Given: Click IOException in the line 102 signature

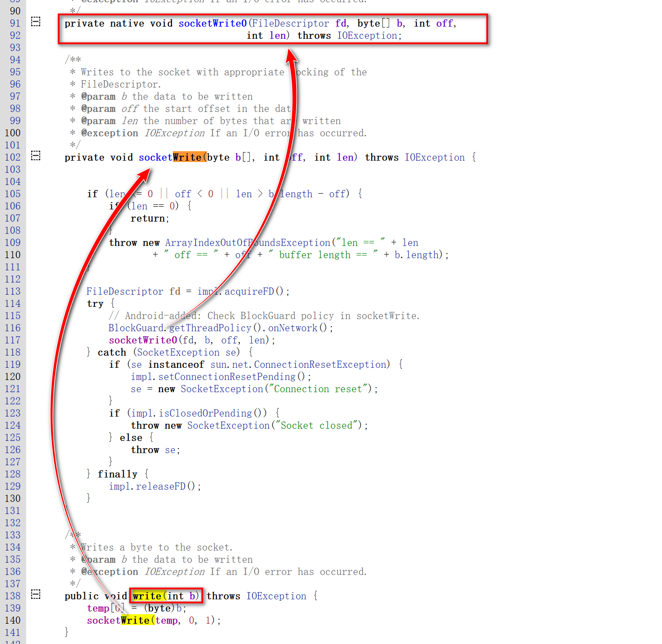Looking at the screenshot, I should 434,157.
